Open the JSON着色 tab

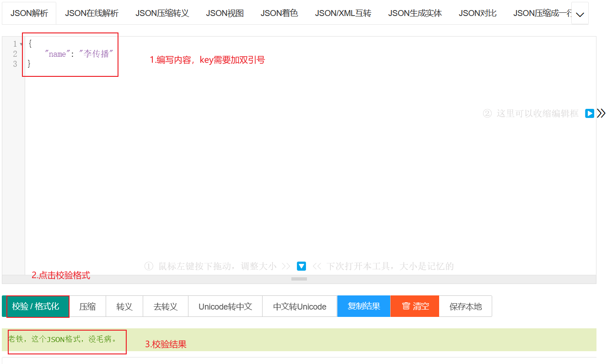click(x=279, y=13)
